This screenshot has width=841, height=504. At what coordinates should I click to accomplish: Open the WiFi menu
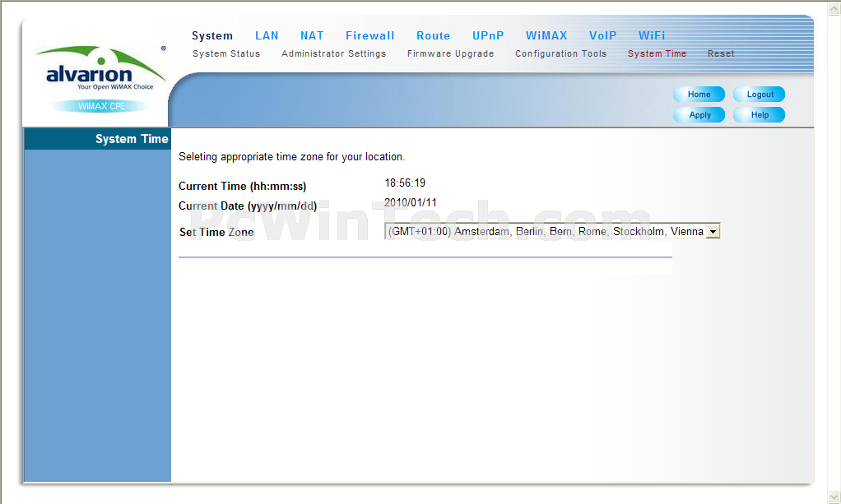[x=652, y=35]
